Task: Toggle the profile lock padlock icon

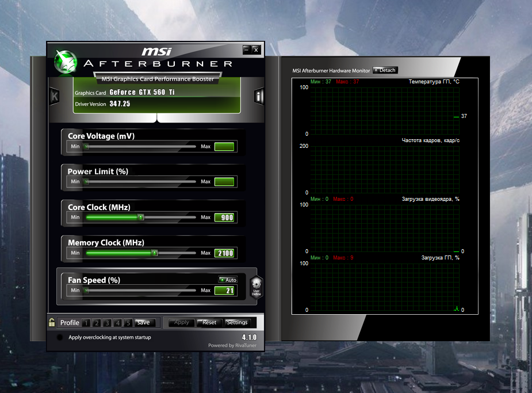Action: [52, 322]
